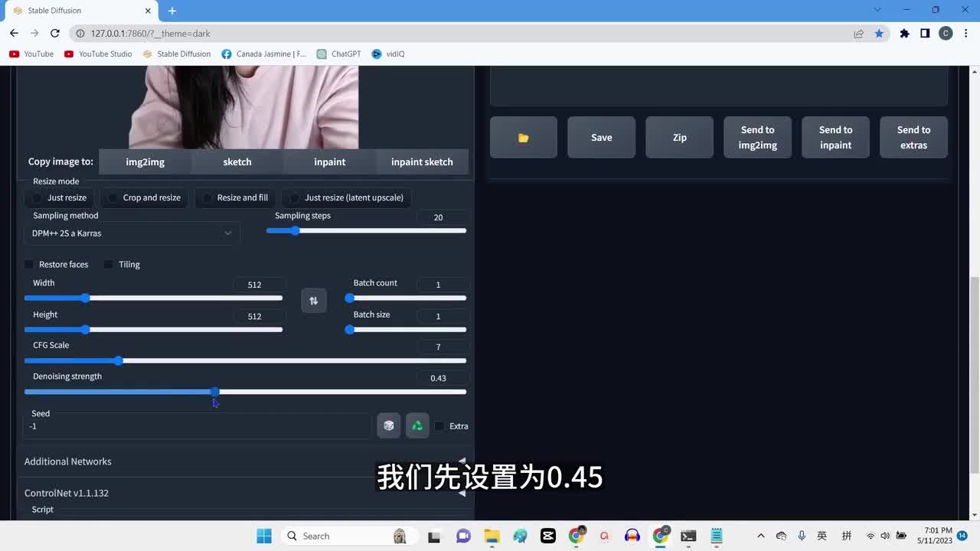Open File Explorer from the taskbar
Viewport: 980px width, 551px height.
click(491, 536)
